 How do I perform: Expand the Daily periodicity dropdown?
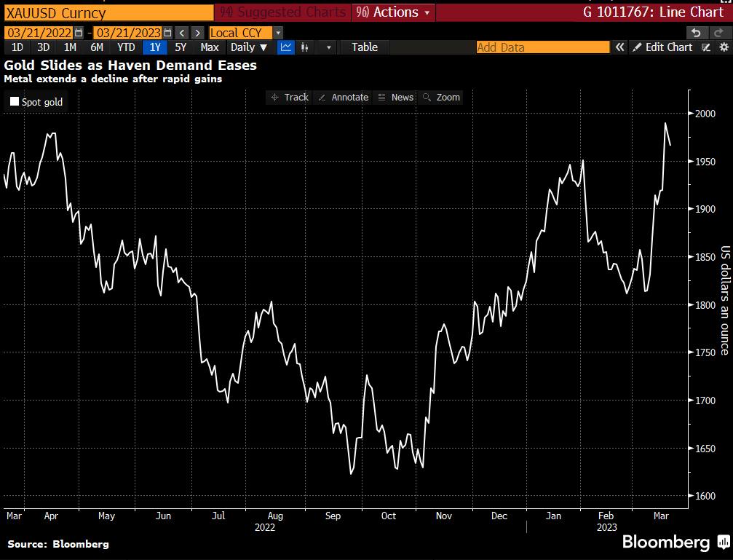click(x=249, y=47)
